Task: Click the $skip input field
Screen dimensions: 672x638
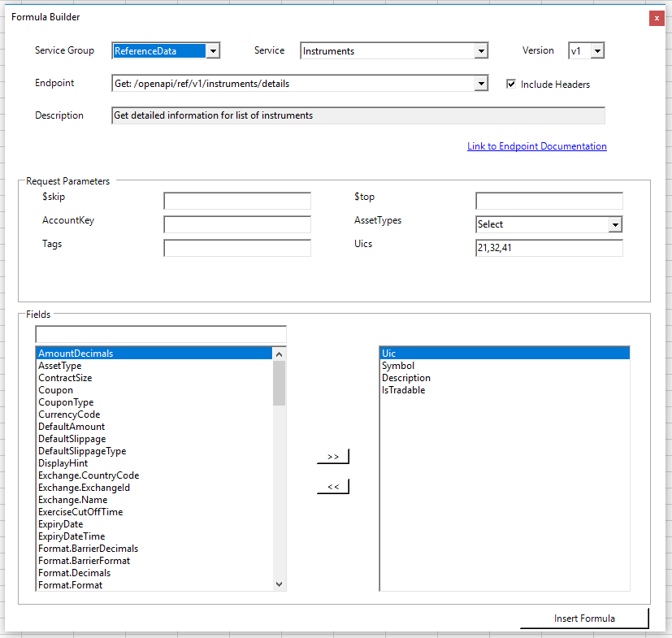Action: [236, 200]
